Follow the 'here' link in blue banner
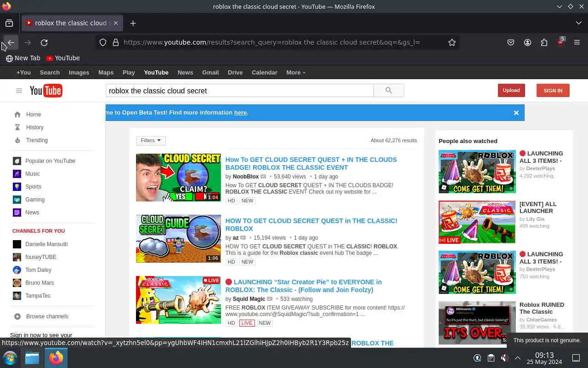 coord(240,112)
